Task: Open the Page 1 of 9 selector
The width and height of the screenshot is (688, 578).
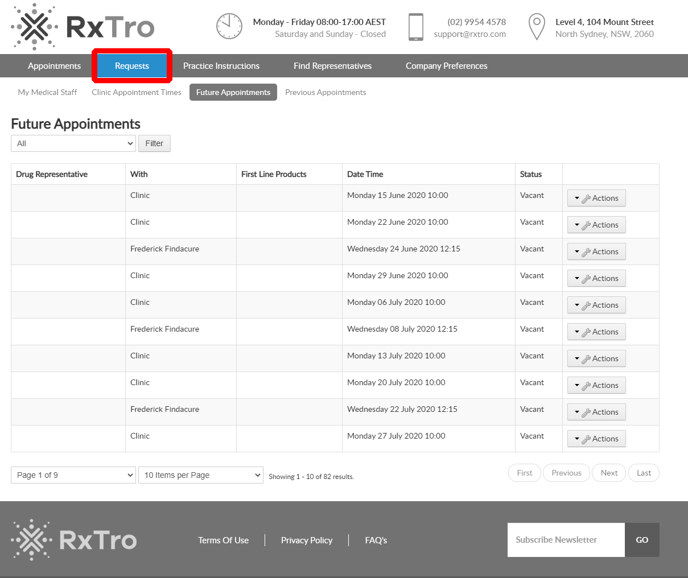Action: (x=73, y=475)
